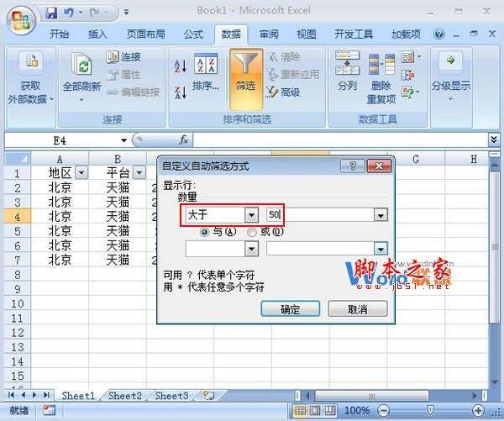This screenshot has height=421, width=504.
Task: Click the dialog help question button
Action: pyautogui.click(x=353, y=166)
